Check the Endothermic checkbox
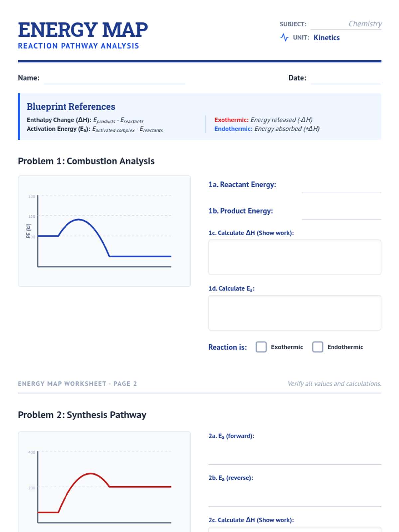 [318, 347]
